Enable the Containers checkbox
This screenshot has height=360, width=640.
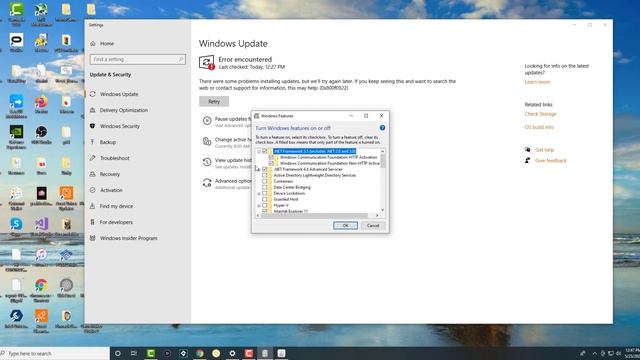click(x=265, y=181)
